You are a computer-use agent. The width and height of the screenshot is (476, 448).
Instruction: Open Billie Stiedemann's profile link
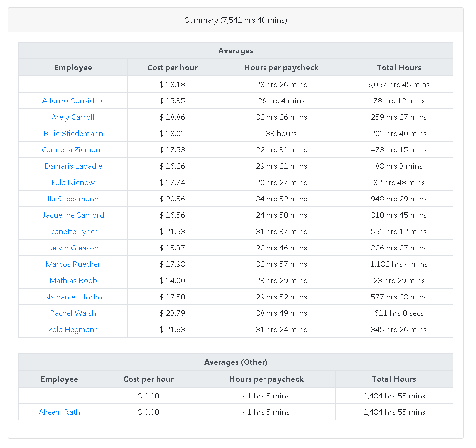coord(73,134)
